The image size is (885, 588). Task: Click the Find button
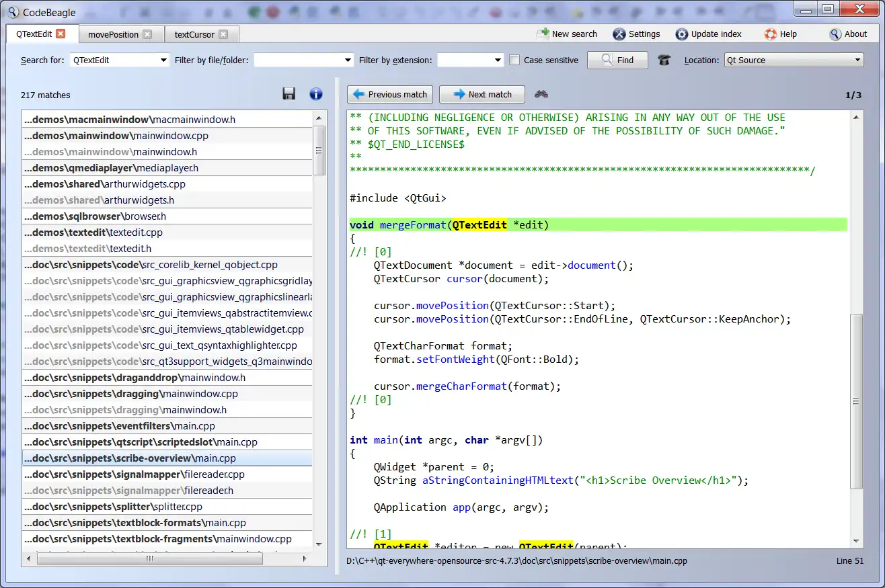617,60
